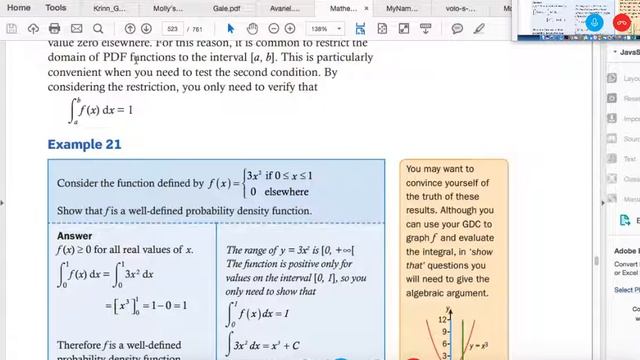640x360 pixels.
Task: Click the page number field showing 523
Action: (173, 29)
